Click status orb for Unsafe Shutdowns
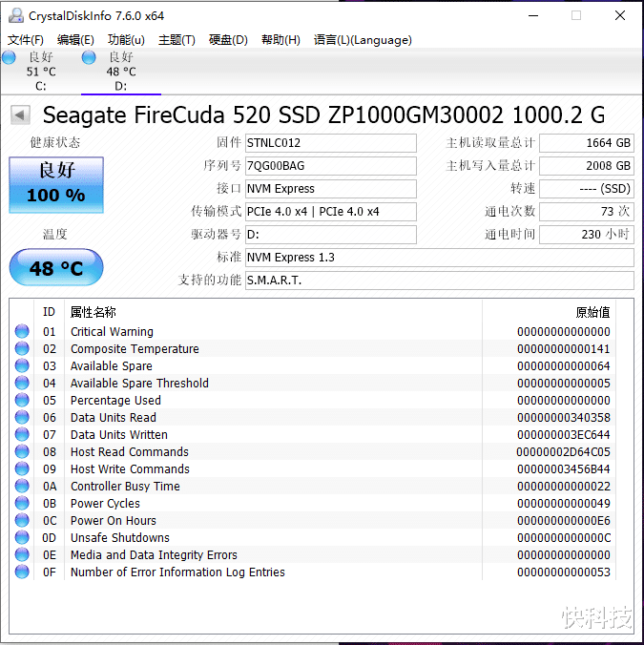644x645 pixels. coord(22,537)
